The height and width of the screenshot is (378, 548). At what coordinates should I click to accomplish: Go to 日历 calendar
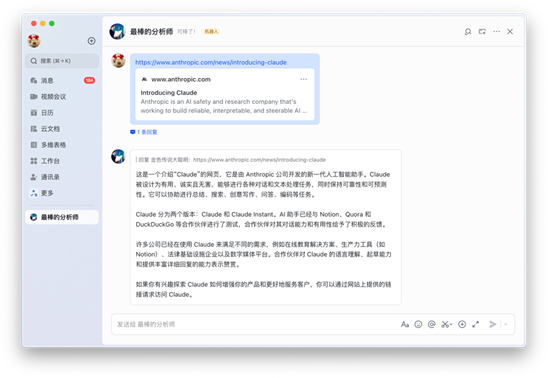[x=62, y=113]
